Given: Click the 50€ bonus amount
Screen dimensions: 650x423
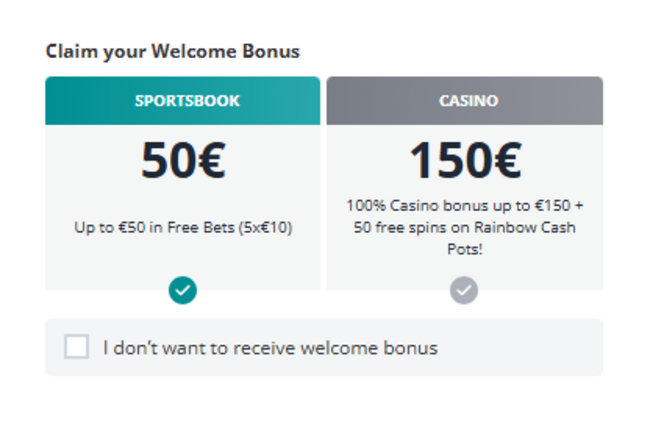Looking at the screenshot, I should tap(183, 160).
